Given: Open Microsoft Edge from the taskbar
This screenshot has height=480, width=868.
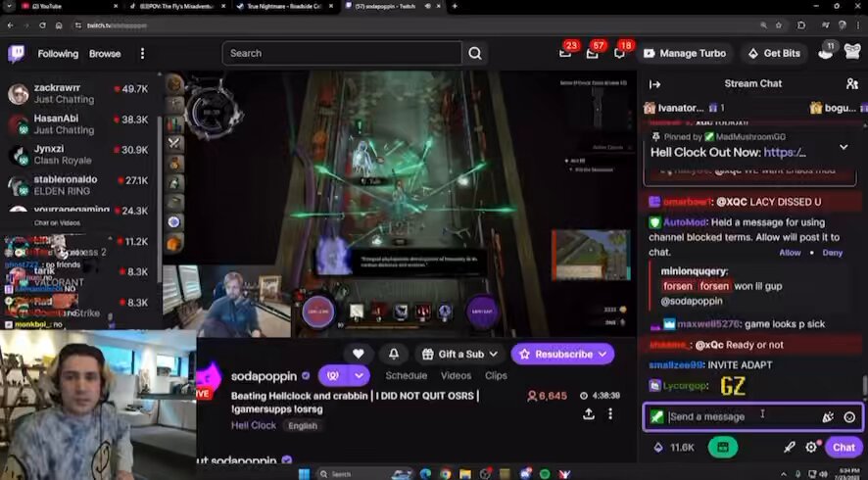Looking at the screenshot, I should [425, 474].
